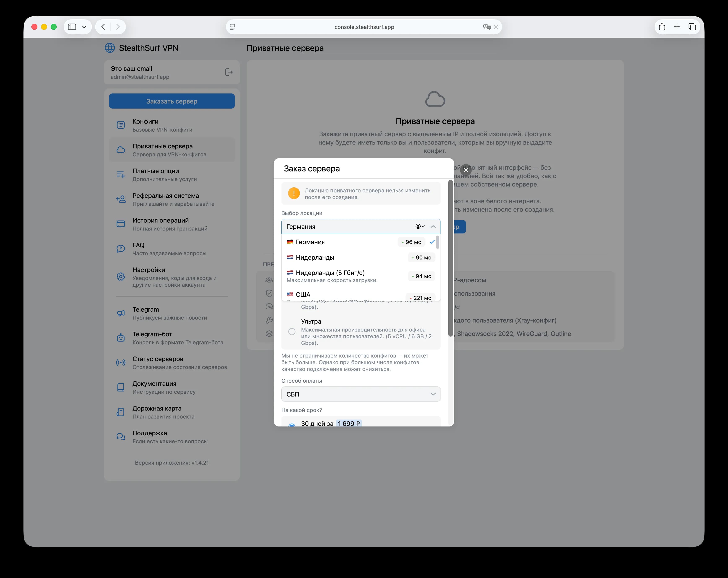Click the translate icon in address bar
The image size is (728, 578).
point(487,27)
